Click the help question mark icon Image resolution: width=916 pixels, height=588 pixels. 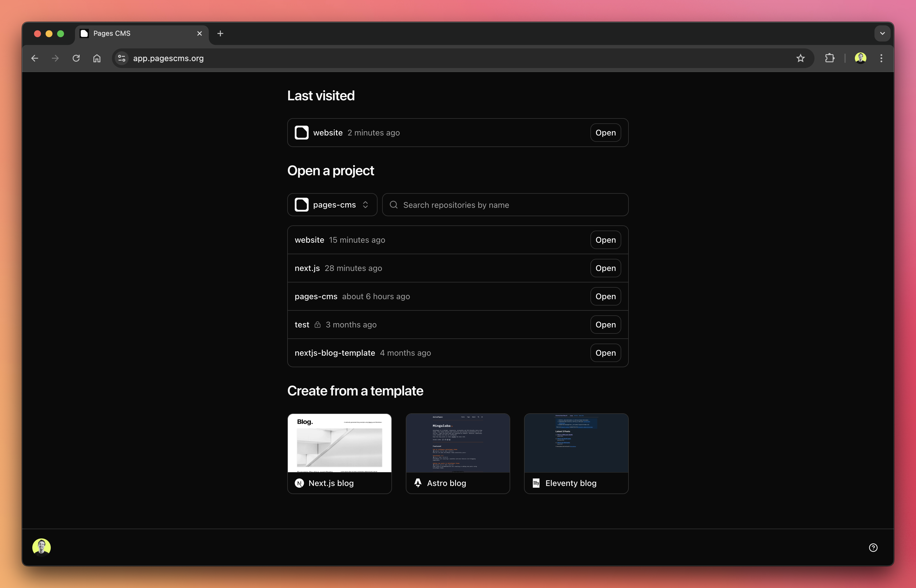pos(873,548)
